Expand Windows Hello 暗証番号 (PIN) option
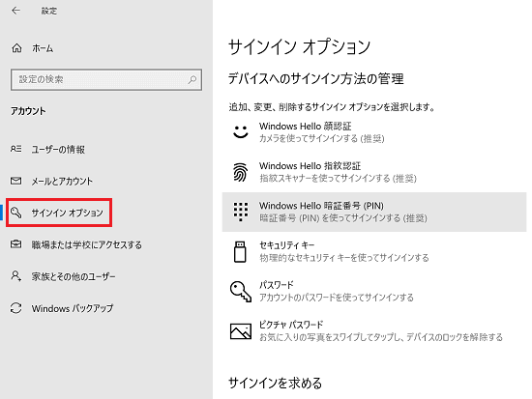The height and width of the screenshot is (399, 532). pyautogui.click(x=374, y=212)
